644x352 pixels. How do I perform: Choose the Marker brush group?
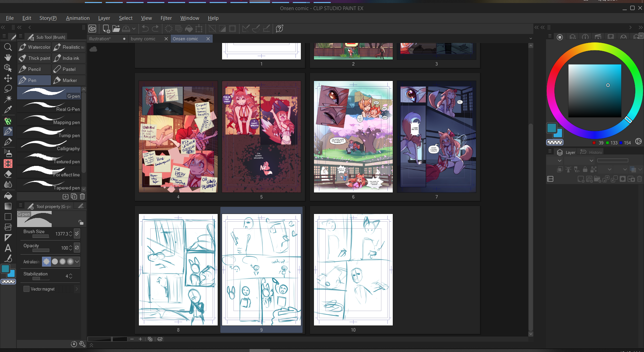69,80
